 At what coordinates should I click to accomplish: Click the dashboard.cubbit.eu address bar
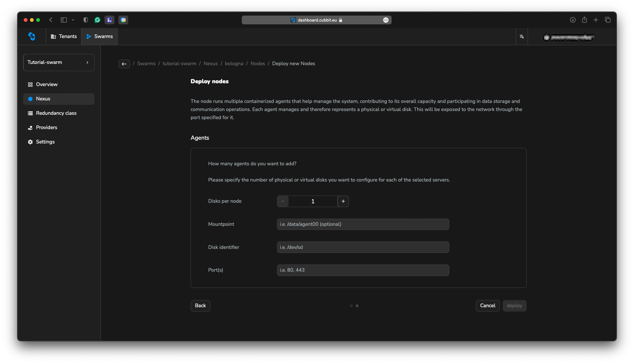tap(316, 20)
